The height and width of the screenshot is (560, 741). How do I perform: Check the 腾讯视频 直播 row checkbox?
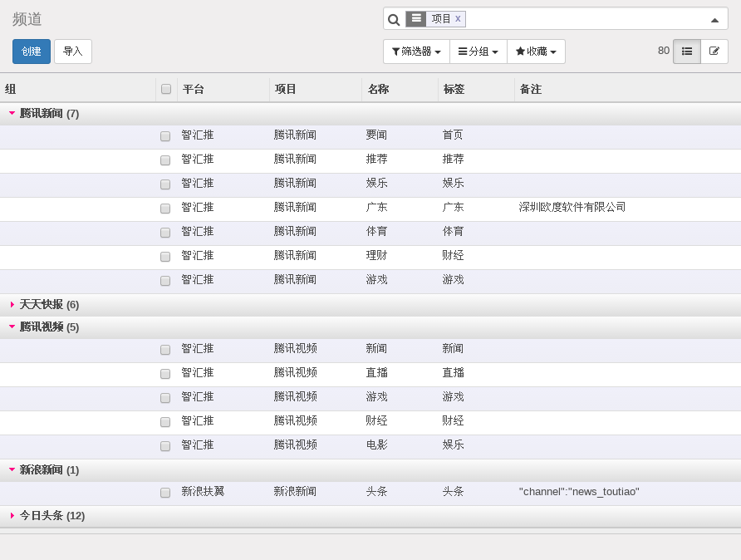165,374
